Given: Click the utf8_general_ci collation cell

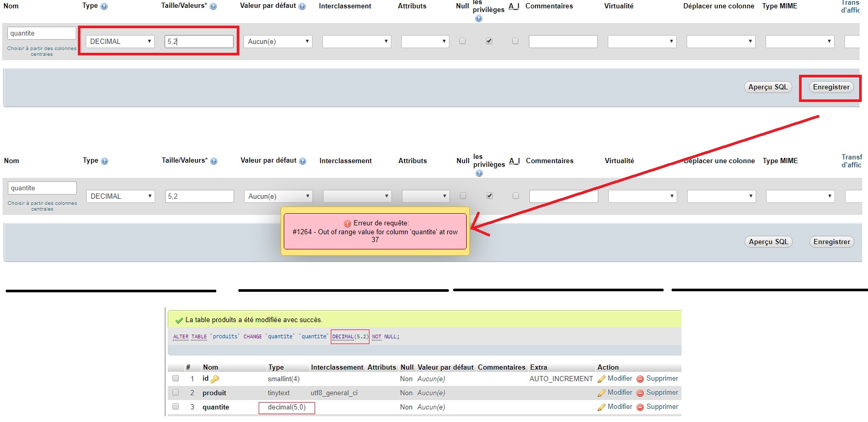Looking at the screenshot, I should (x=334, y=393).
